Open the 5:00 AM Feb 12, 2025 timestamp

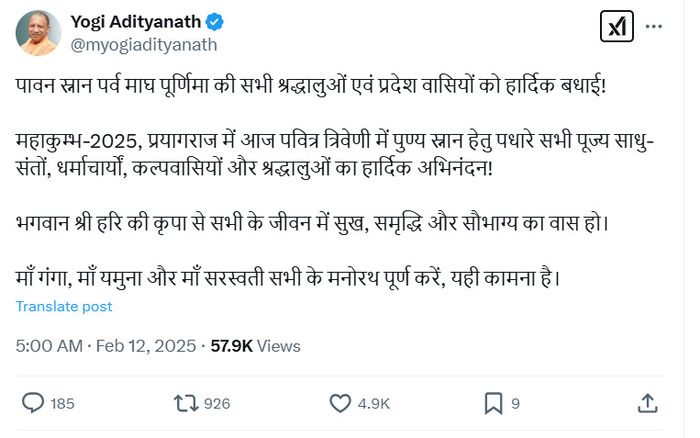click(106, 346)
